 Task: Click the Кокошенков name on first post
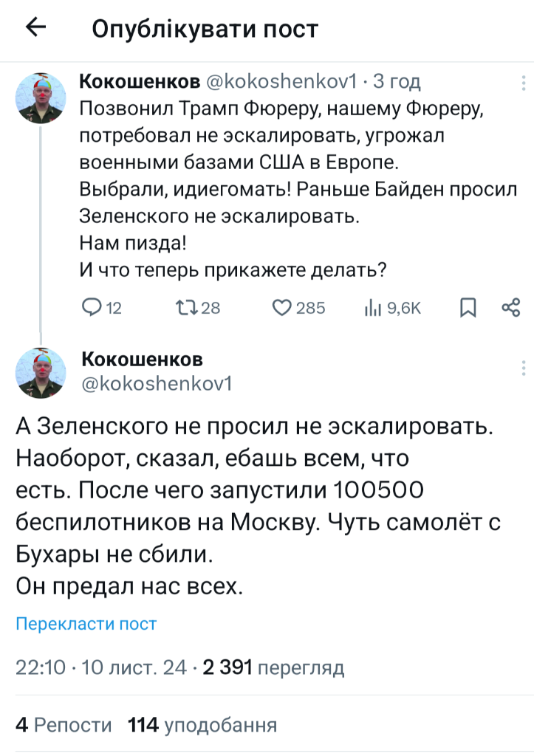pyautogui.click(x=139, y=80)
